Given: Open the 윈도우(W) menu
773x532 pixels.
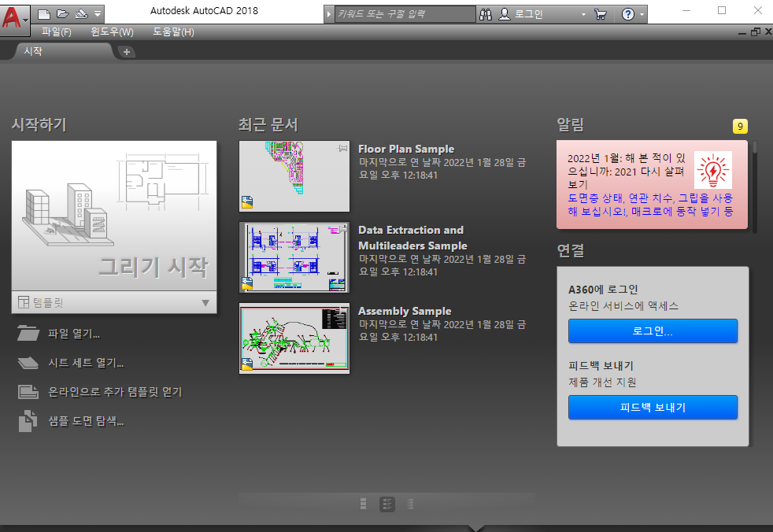Looking at the screenshot, I should [112, 32].
